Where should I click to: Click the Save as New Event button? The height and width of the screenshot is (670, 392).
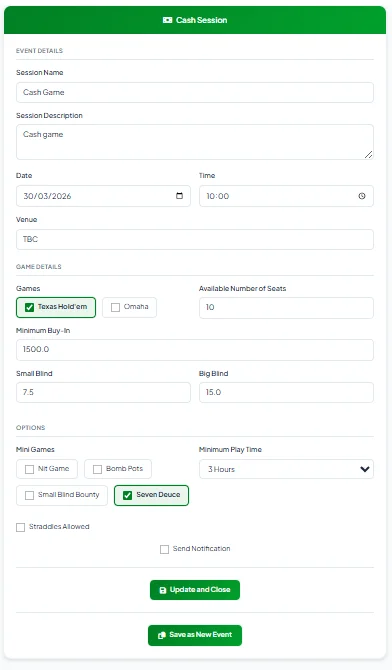tap(195, 635)
